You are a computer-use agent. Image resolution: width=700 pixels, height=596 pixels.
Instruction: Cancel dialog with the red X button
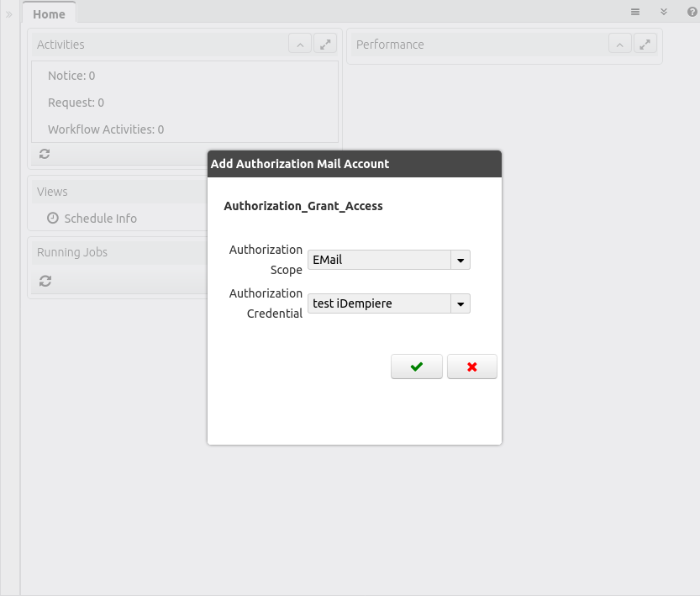[471, 367]
